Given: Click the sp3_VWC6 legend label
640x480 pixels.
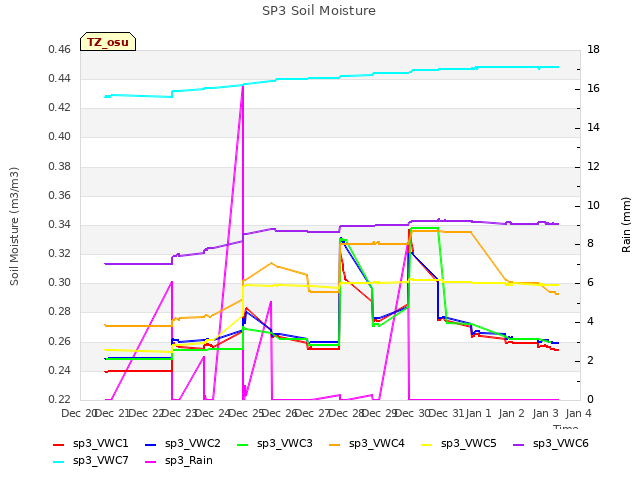Looking at the screenshot, I should coord(560,443).
